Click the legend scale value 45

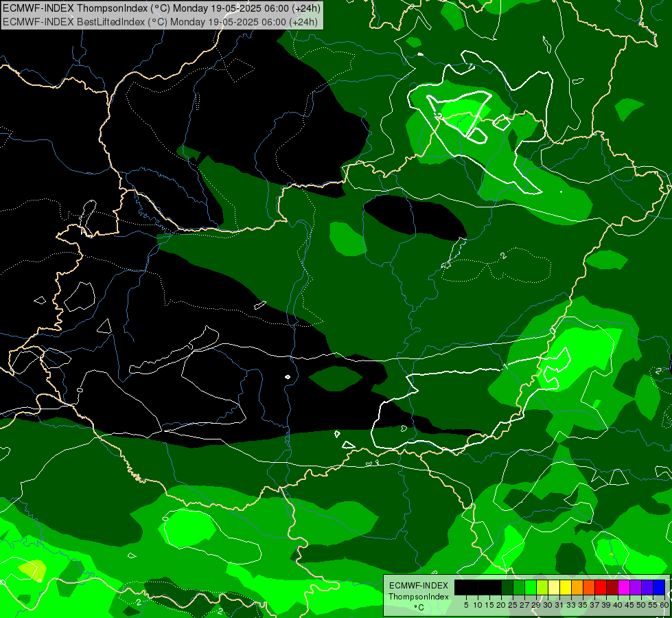pyautogui.click(x=629, y=605)
